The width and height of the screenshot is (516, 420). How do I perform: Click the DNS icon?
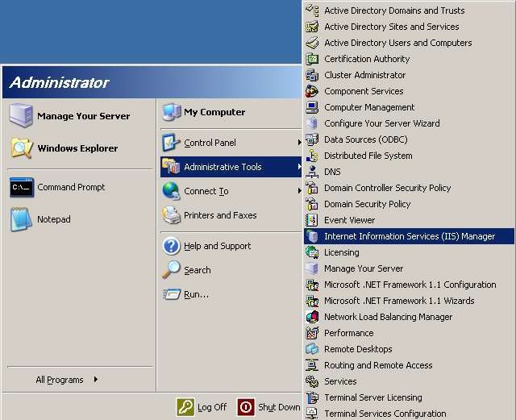point(312,172)
